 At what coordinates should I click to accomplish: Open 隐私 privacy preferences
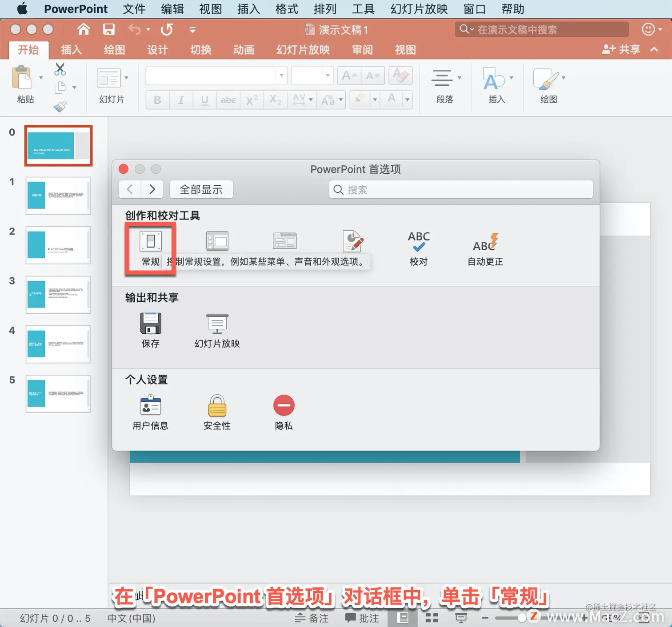284,412
